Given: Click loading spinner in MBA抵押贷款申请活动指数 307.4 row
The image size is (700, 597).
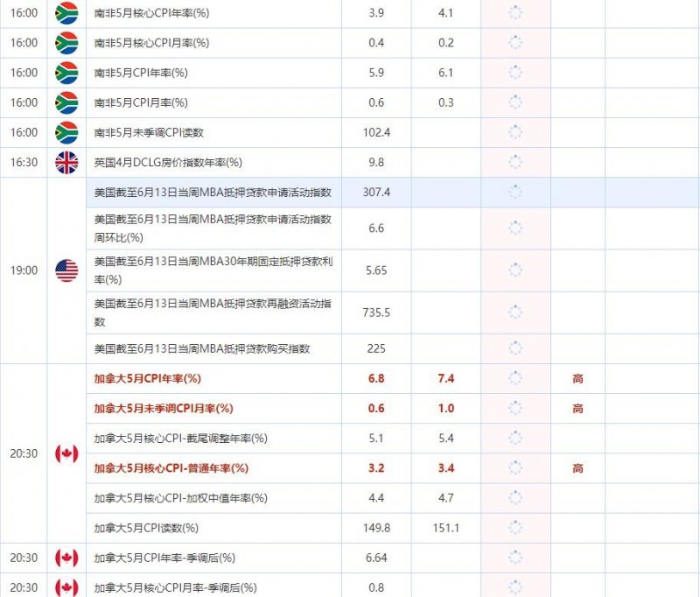Looking at the screenshot, I should (515, 192).
